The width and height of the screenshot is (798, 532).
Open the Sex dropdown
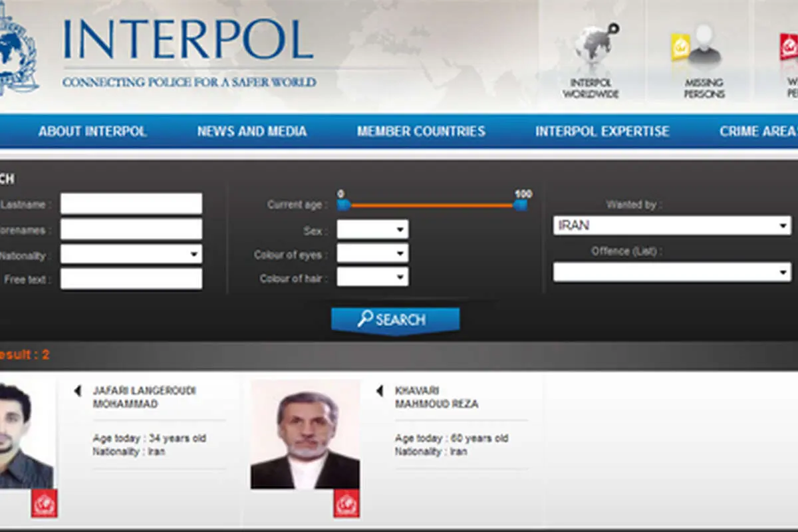point(372,229)
